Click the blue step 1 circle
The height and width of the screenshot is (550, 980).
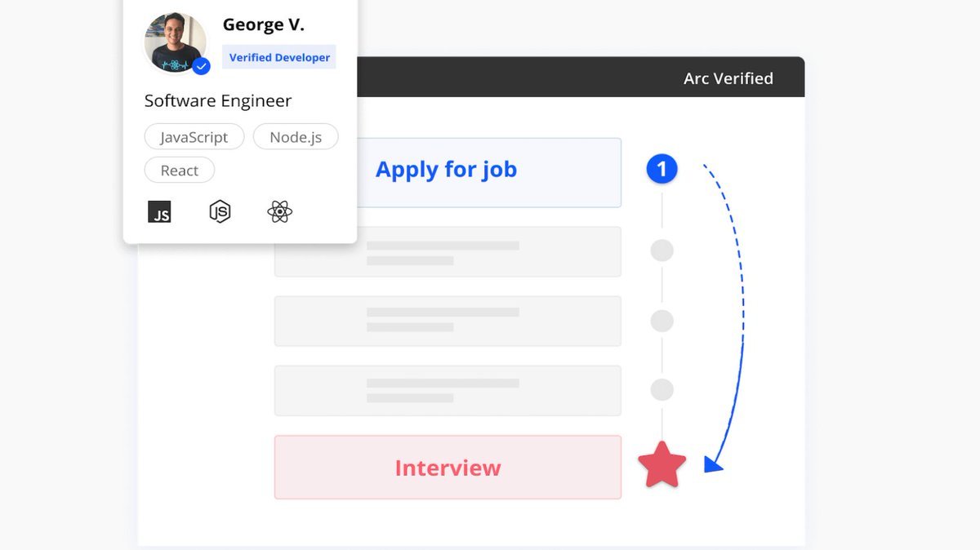coord(661,169)
